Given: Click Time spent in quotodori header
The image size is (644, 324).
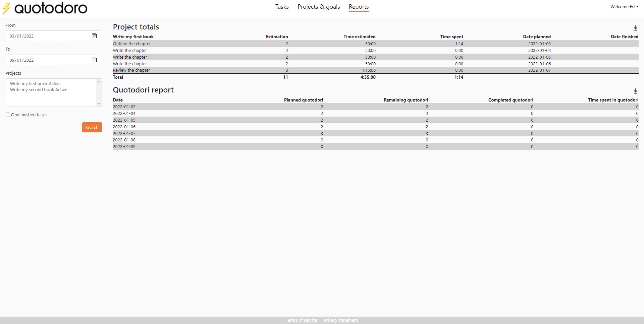Looking at the screenshot, I should click(613, 100).
